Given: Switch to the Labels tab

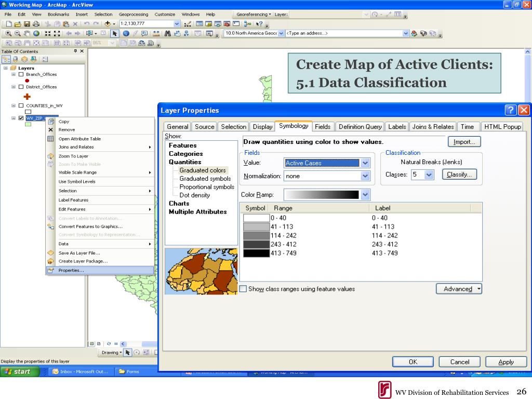Looking at the screenshot, I should (x=397, y=127).
